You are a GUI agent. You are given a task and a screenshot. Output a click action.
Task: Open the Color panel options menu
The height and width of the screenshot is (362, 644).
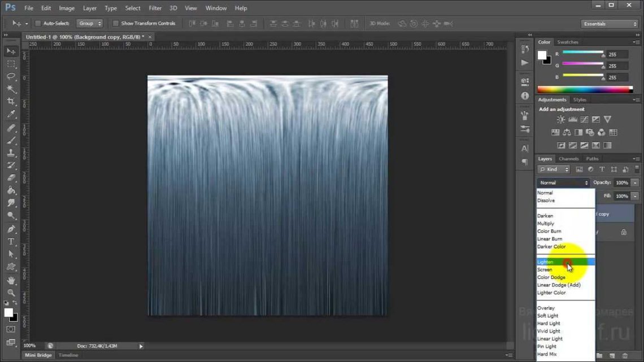coord(636,42)
